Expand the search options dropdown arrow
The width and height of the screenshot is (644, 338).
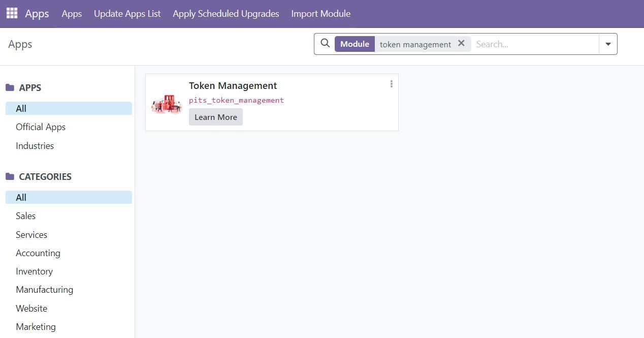[608, 44]
